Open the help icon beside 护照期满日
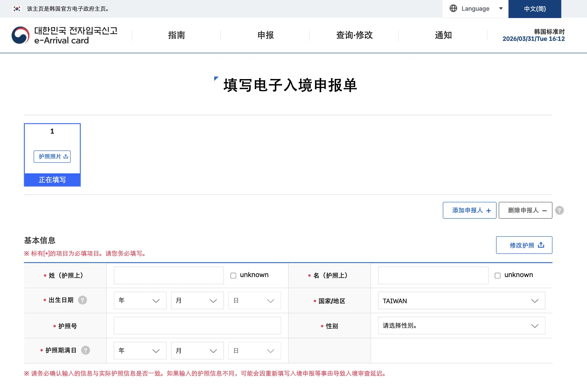This screenshot has width=587, height=392. coord(86,350)
